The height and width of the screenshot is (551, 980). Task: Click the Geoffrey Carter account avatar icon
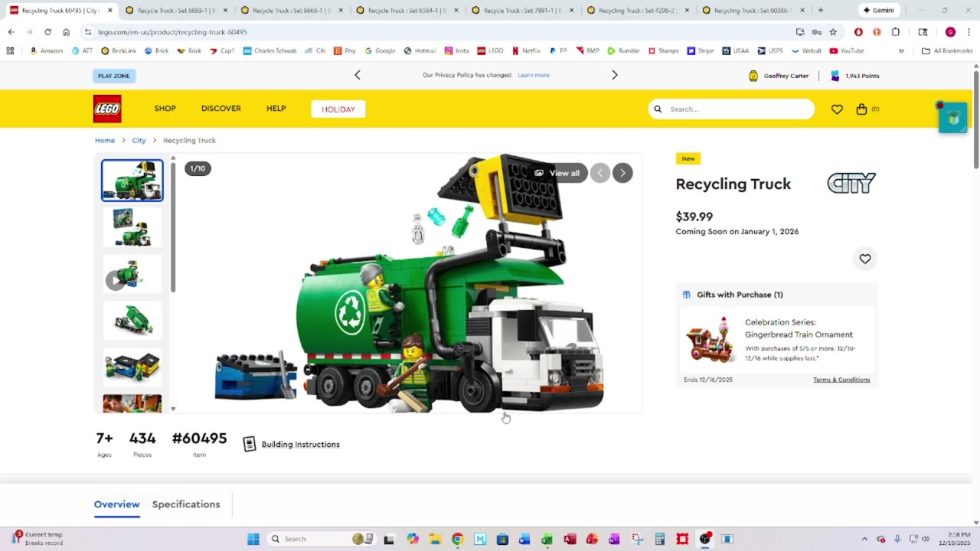pyautogui.click(x=753, y=76)
